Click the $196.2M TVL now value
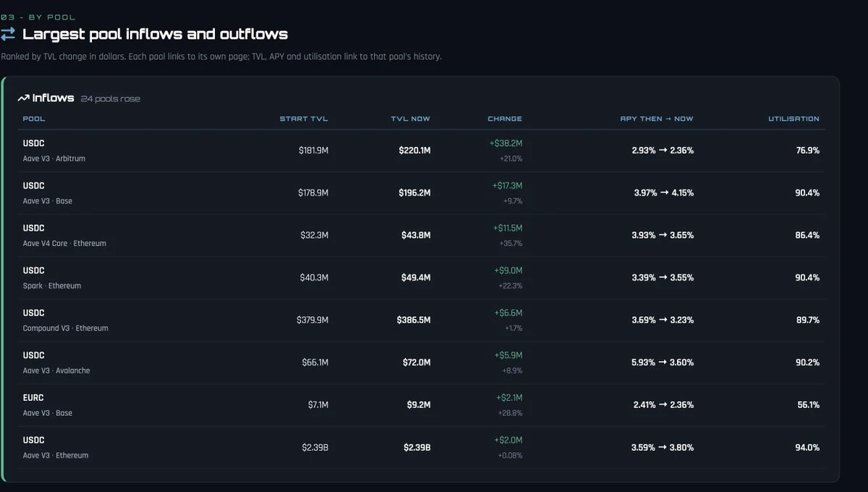 point(414,193)
